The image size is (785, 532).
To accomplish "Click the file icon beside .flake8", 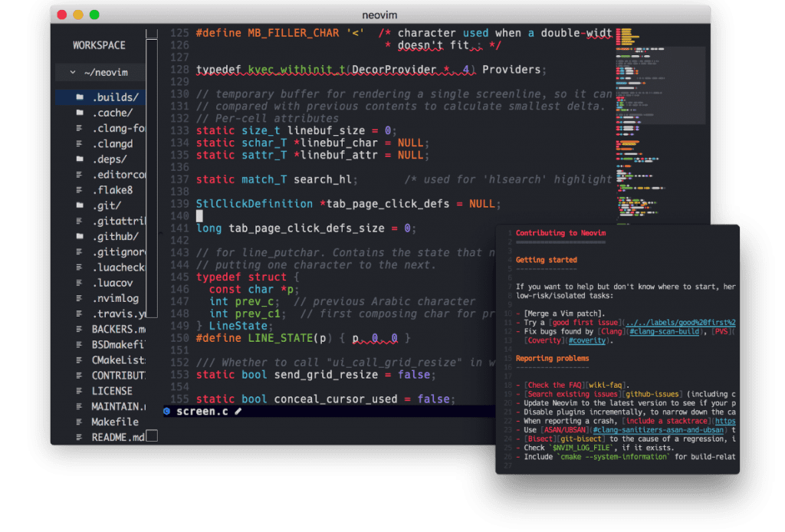I will pyautogui.click(x=79, y=190).
